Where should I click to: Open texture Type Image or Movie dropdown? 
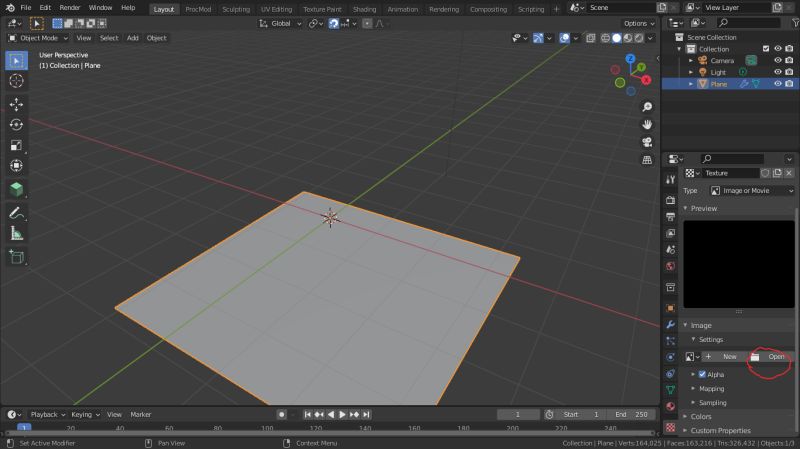(752, 191)
